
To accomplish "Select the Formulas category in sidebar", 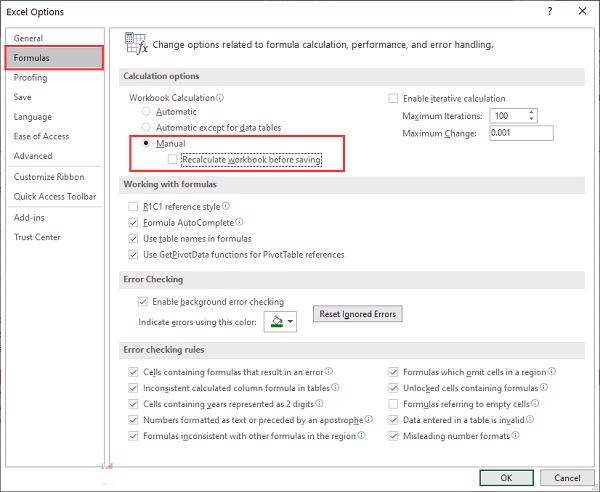I will click(54, 58).
